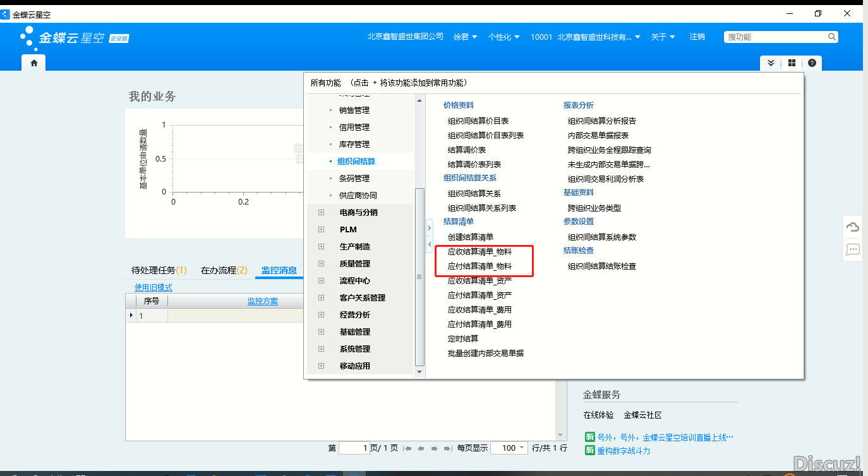Select 供应商协同 in function tree
Screen dimensions: 868x476
(358, 196)
